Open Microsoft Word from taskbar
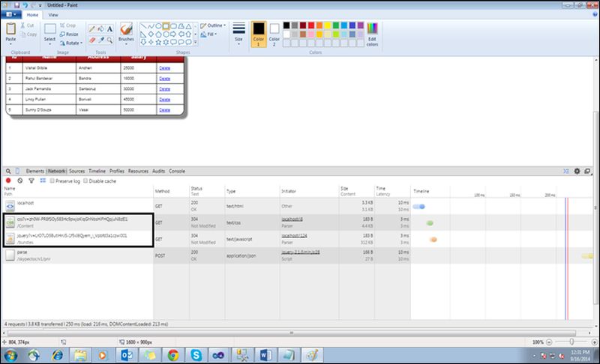The image size is (600, 364). tap(265, 356)
